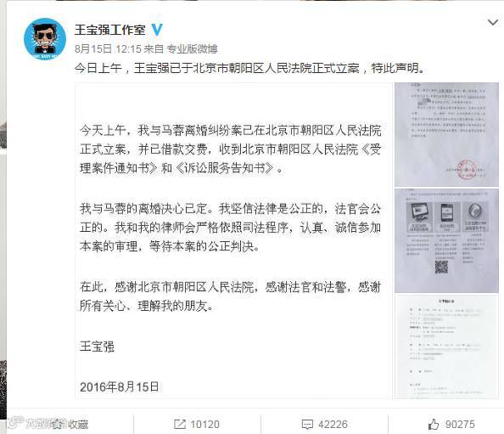View the court notice thumbnail with red stamp

pos(446,134)
